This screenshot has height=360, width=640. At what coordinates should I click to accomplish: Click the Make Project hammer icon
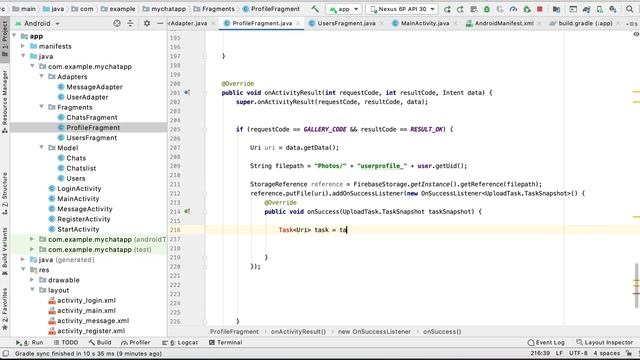pos(315,9)
